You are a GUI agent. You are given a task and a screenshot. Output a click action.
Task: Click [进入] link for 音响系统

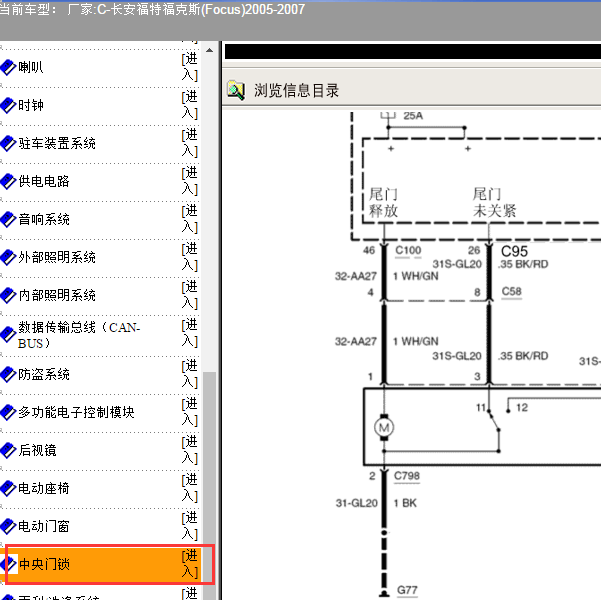point(190,219)
